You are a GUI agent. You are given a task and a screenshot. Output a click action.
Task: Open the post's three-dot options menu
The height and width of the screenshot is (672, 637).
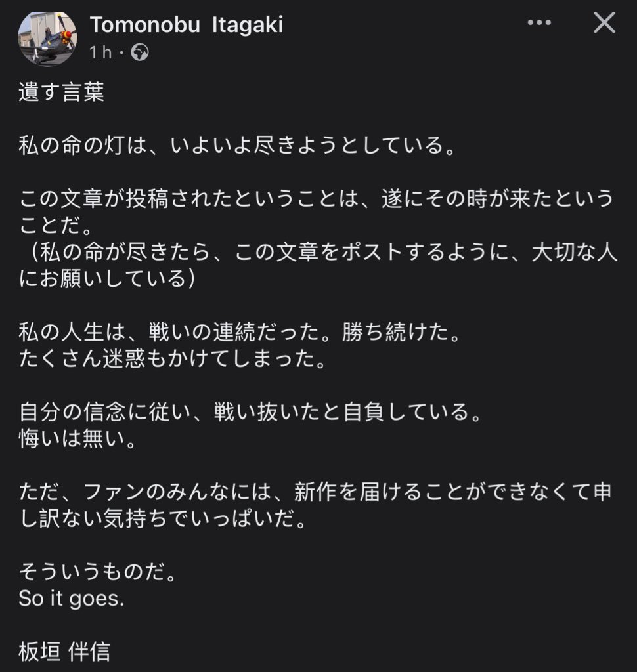click(539, 23)
